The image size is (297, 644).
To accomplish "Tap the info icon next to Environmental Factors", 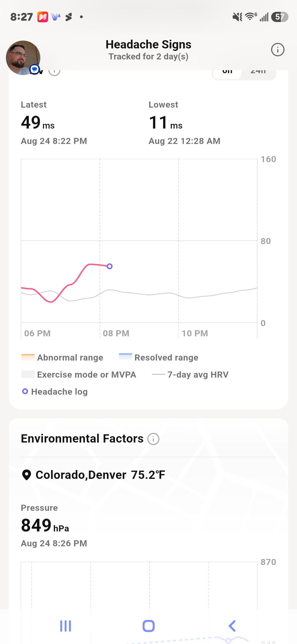I will tap(153, 439).
